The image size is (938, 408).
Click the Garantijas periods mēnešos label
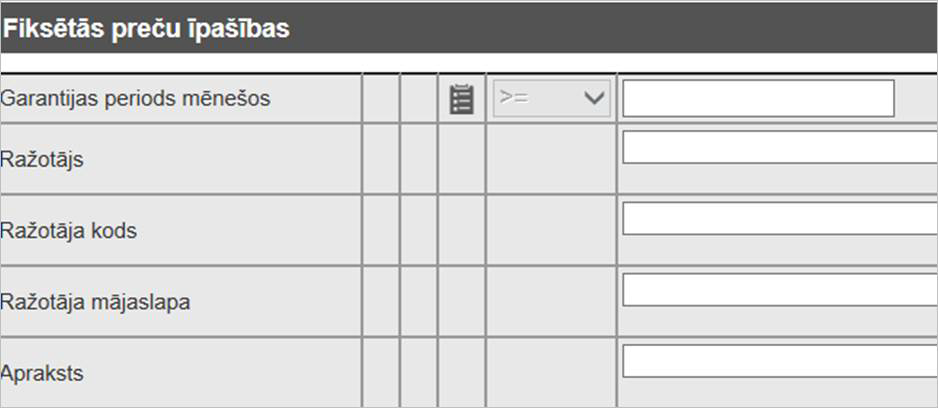[136, 99]
